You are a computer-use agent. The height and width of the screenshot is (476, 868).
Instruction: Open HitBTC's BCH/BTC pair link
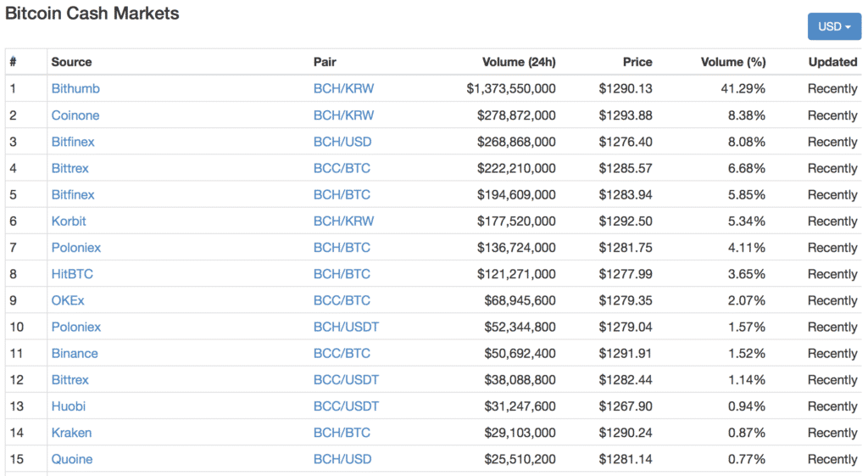[x=342, y=274]
